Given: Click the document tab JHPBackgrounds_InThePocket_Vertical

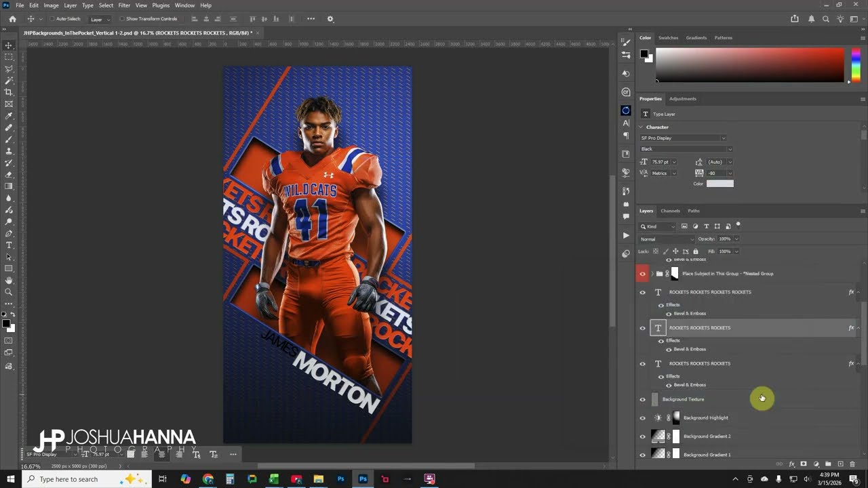Looking at the screenshot, I should [x=138, y=33].
